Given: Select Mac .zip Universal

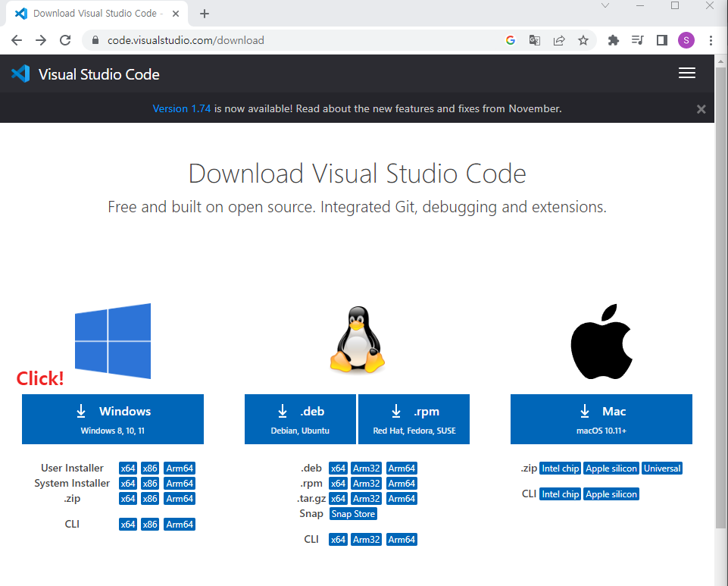Looking at the screenshot, I should click(662, 468).
